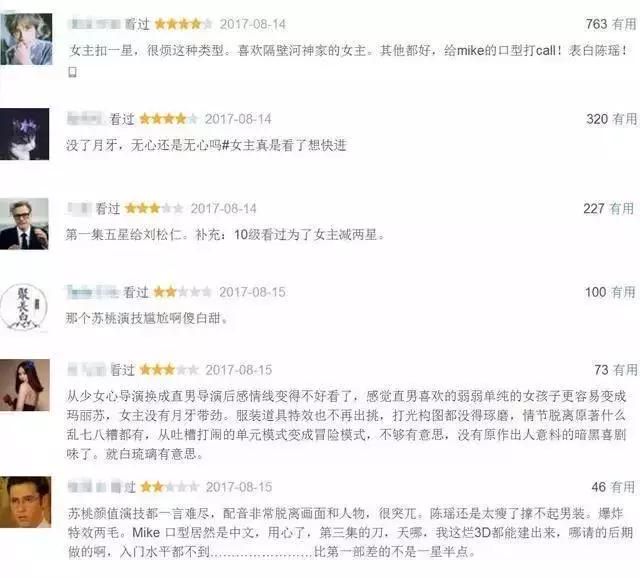
Task: Click date 2017-08-14 on the first review
Action: coord(253,24)
